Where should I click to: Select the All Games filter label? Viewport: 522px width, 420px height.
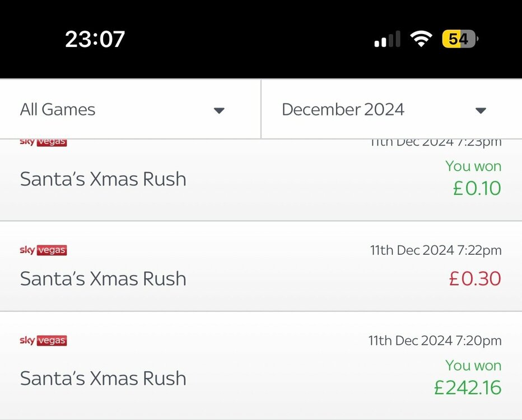(58, 110)
